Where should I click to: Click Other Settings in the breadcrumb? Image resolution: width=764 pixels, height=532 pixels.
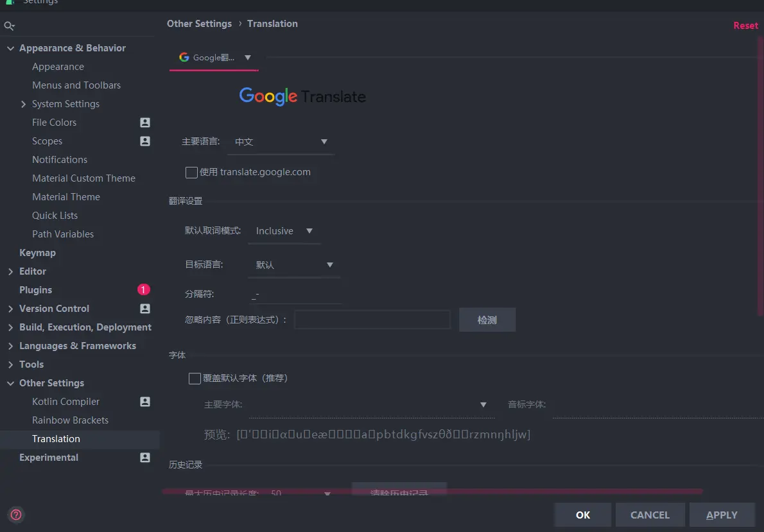199,23
